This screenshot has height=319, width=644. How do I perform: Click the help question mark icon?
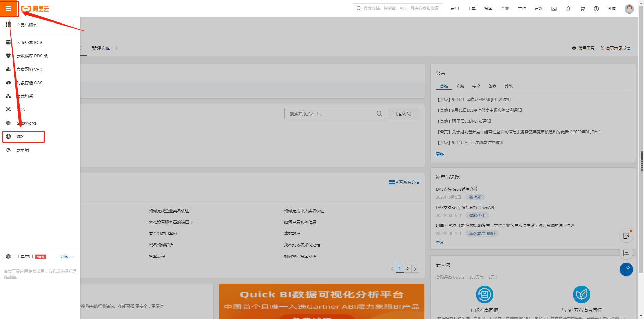tap(596, 9)
